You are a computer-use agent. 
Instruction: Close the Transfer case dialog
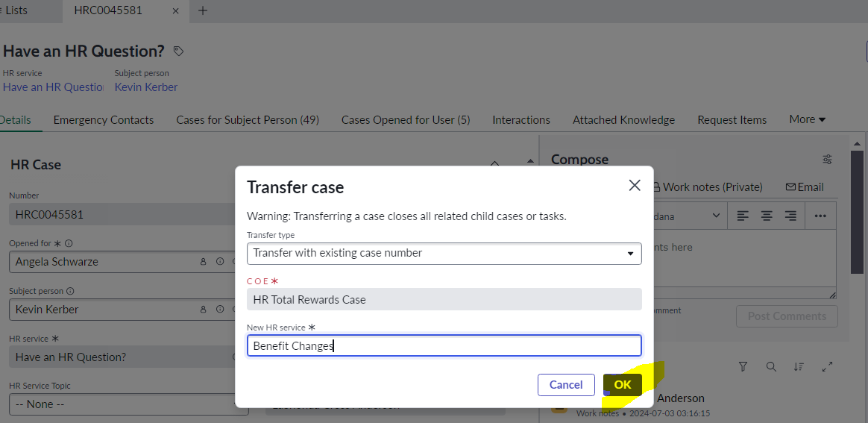(x=635, y=186)
